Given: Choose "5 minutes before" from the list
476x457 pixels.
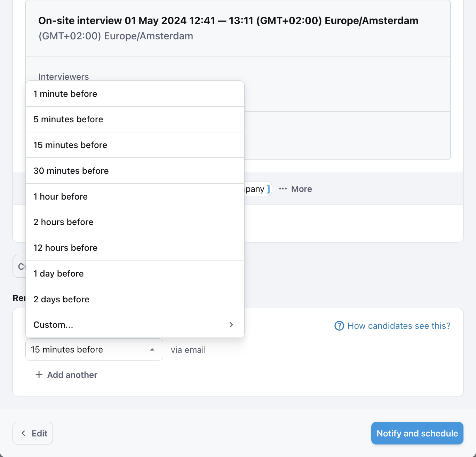Looking at the screenshot, I should tap(135, 119).
